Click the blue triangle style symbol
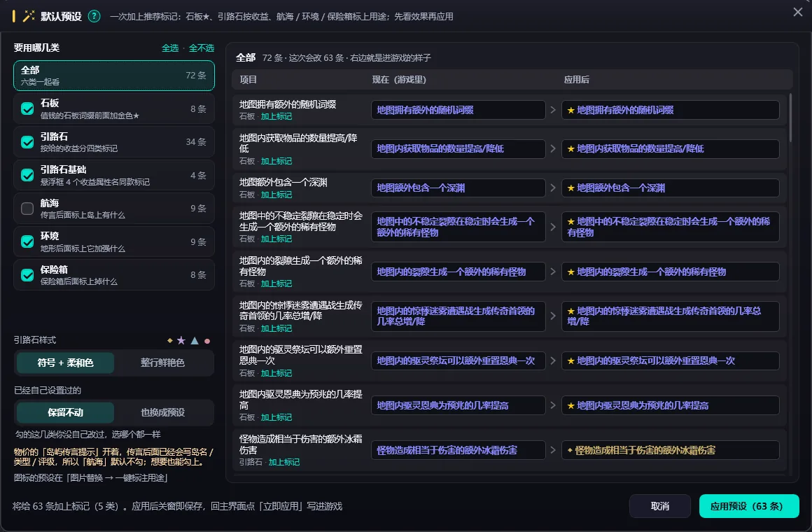Screen dimensions: 812x532 [x=195, y=340]
